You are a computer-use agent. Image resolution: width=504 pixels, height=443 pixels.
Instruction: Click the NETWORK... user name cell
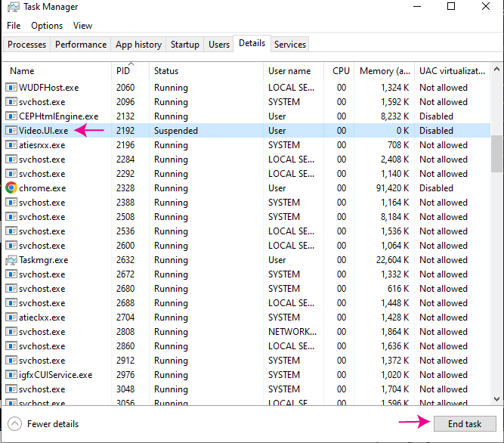(x=292, y=332)
